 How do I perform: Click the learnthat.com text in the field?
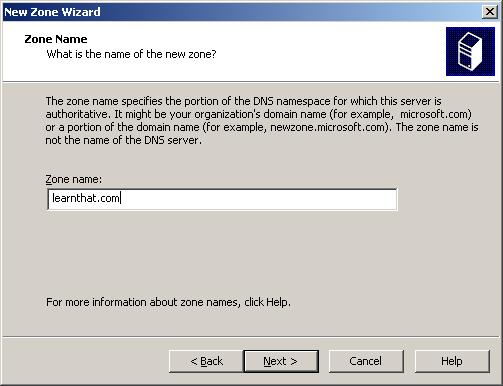(86, 198)
